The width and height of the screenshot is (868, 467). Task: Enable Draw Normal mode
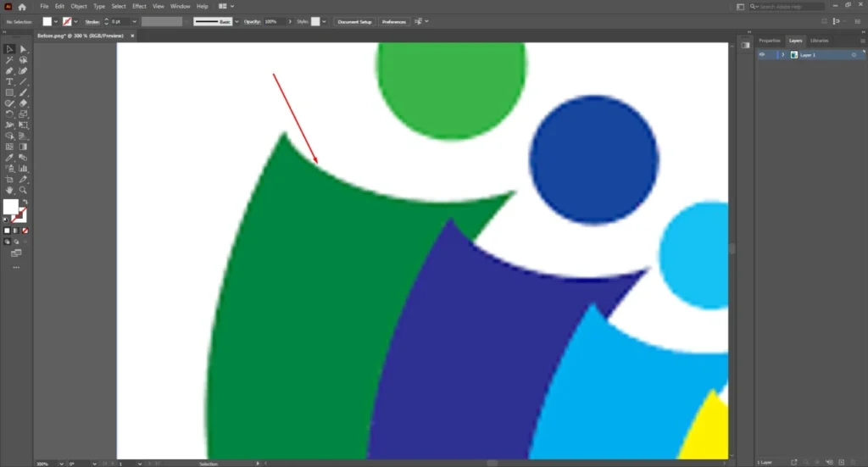point(7,242)
